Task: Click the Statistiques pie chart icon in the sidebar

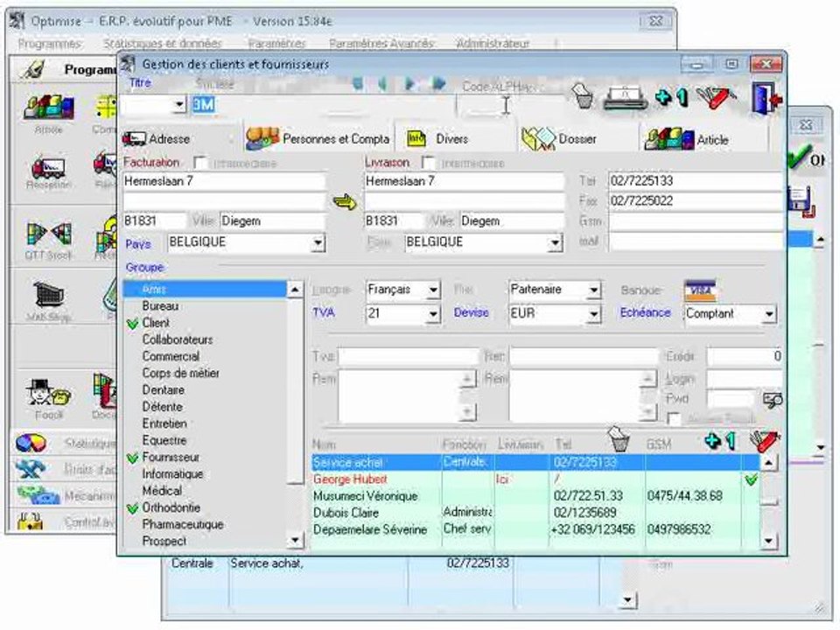Action: click(x=31, y=443)
